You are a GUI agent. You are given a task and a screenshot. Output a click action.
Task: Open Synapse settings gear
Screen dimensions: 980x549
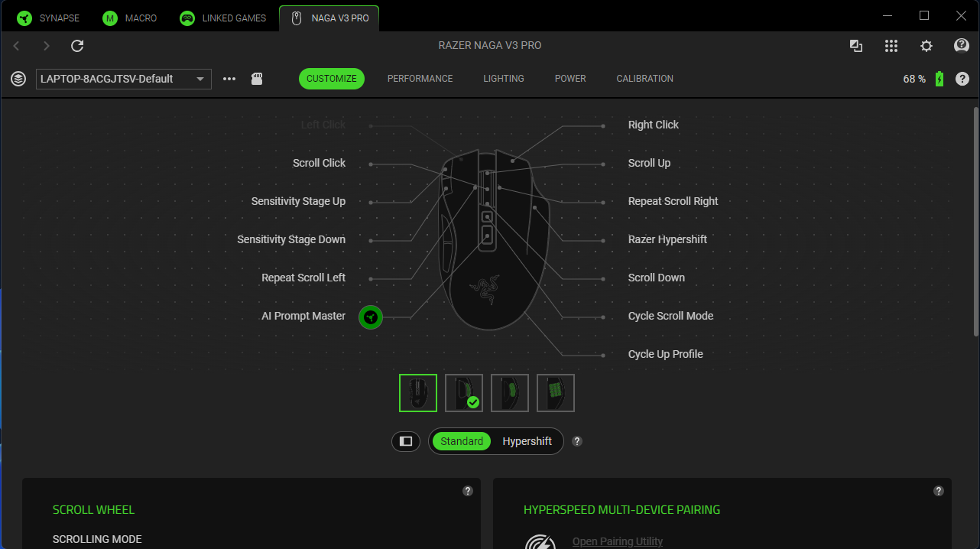click(926, 46)
